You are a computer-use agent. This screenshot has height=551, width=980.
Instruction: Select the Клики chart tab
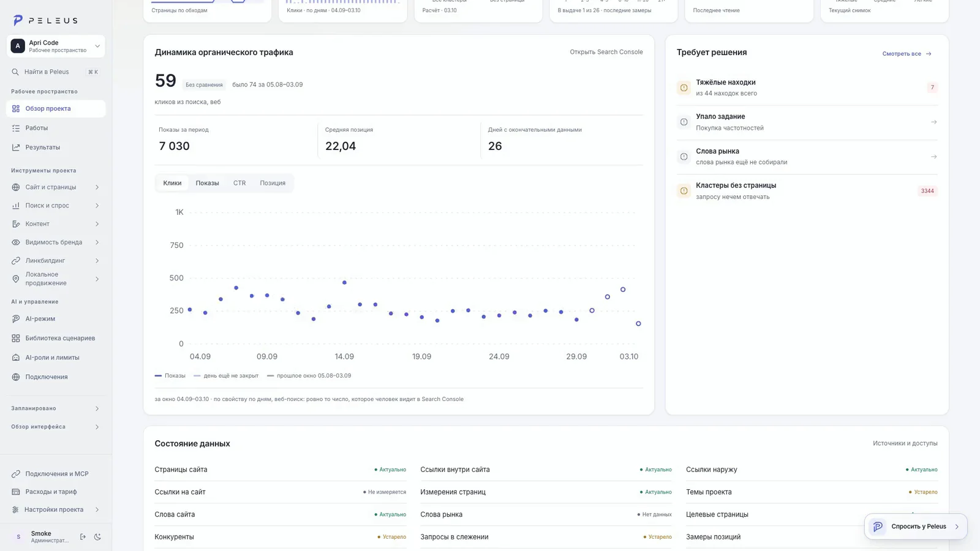[x=172, y=183]
